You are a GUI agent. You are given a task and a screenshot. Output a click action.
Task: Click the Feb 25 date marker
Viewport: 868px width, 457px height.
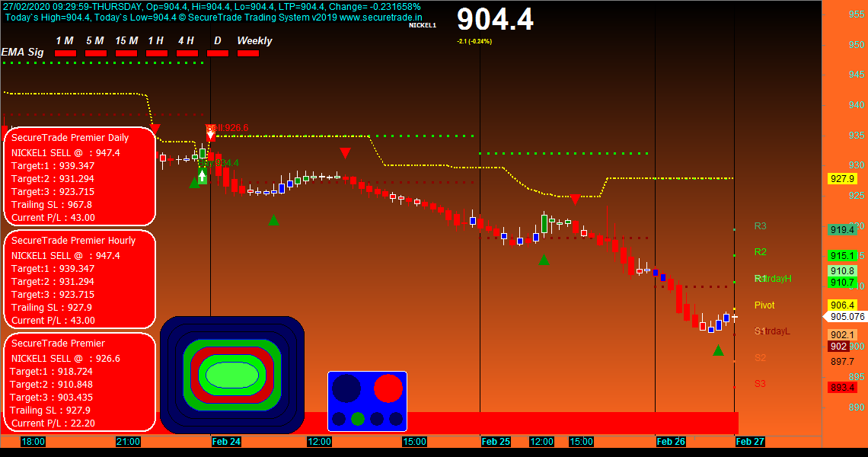click(x=496, y=442)
